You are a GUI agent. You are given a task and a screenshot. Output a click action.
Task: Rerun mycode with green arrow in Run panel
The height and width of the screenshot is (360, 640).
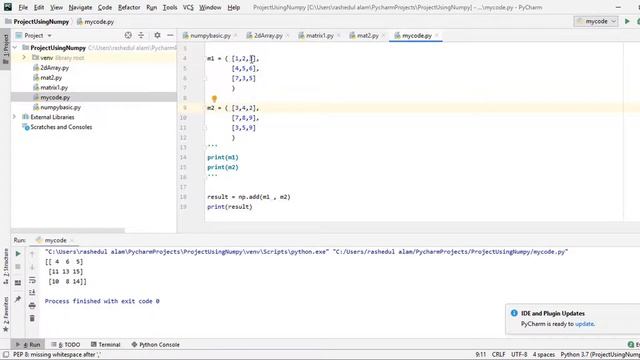pos(18,253)
